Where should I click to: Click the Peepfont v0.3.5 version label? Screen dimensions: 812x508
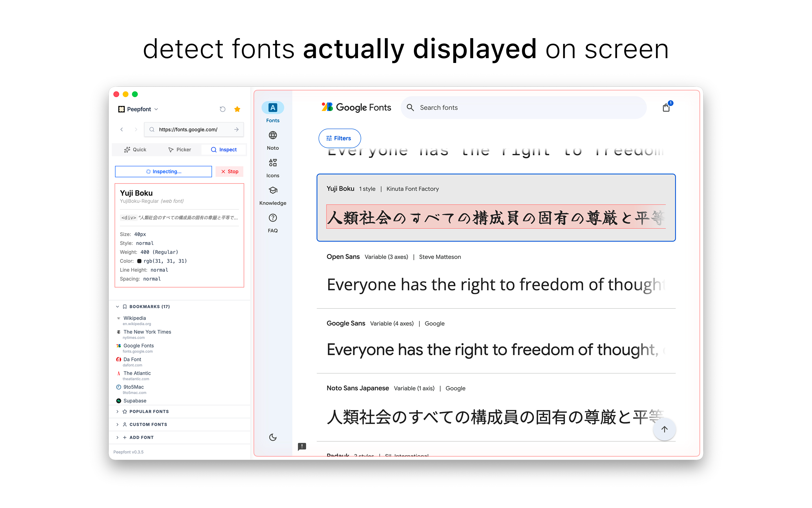[x=128, y=452]
